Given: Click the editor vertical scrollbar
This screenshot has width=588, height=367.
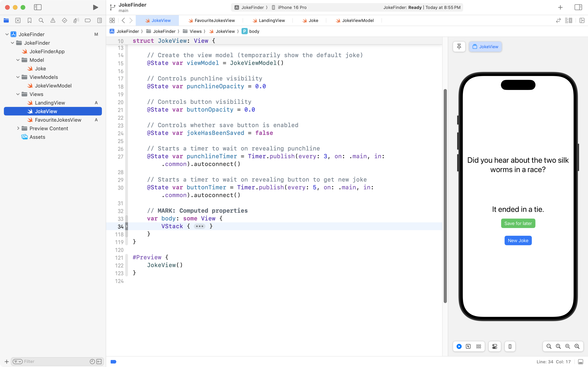Looking at the screenshot, I should click(x=445, y=194).
